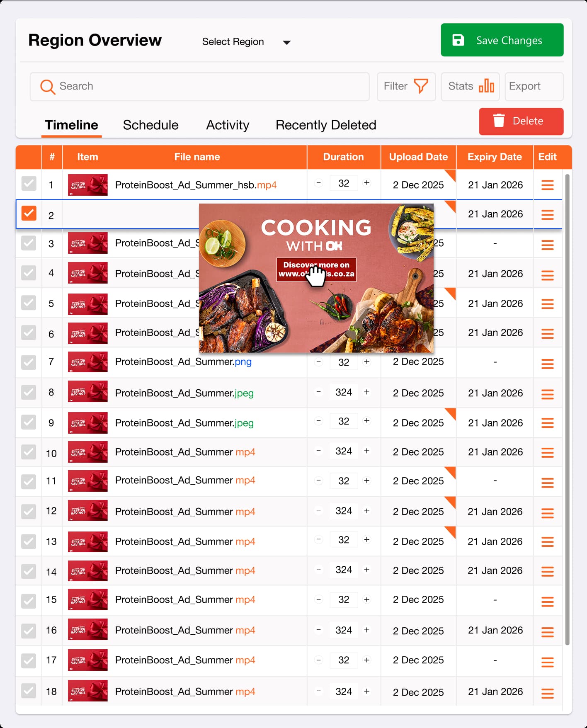Click the Select Region caret arrow
Viewport: 587px width, 728px height.
(286, 42)
